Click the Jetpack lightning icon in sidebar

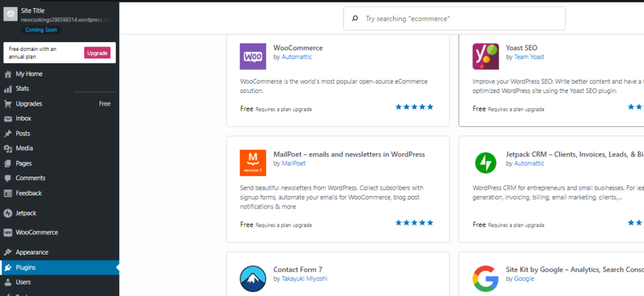(8, 213)
